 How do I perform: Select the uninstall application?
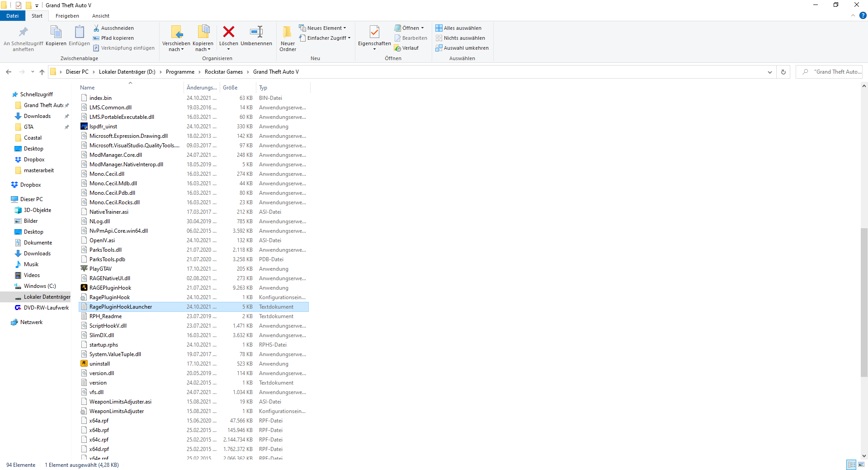194,364
